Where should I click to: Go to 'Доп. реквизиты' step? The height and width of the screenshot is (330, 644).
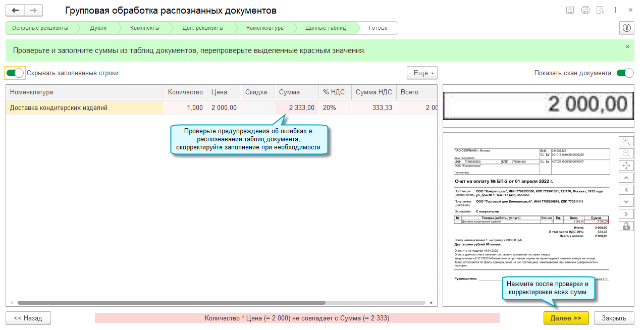click(203, 28)
